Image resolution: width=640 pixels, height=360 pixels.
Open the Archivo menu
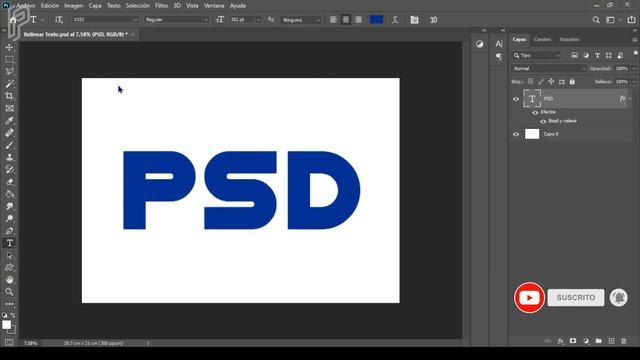[26, 6]
